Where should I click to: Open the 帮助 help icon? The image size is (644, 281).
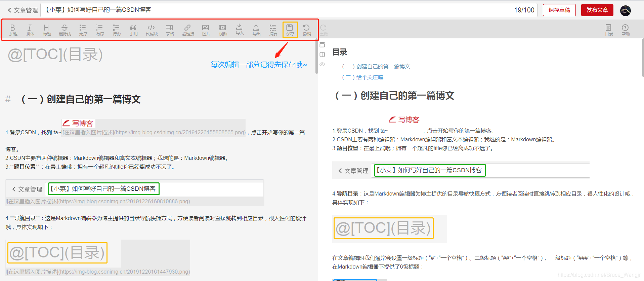tap(626, 30)
